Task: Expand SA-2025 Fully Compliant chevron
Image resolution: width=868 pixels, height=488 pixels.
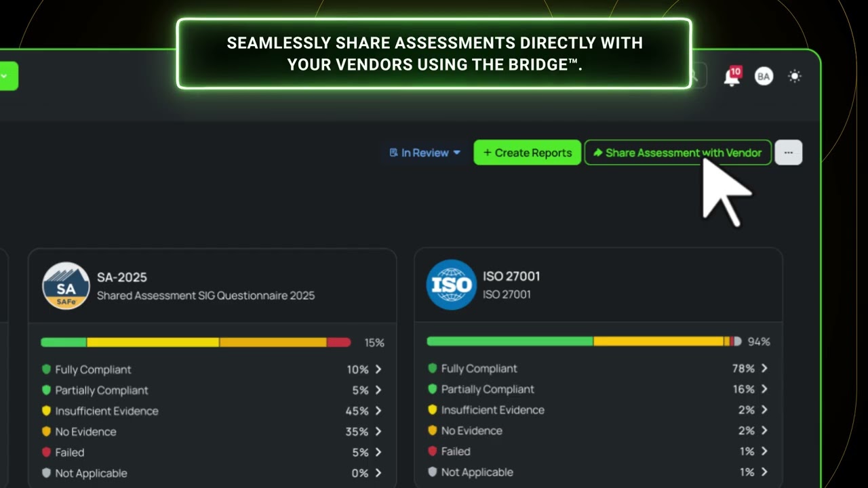Action: click(378, 369)
